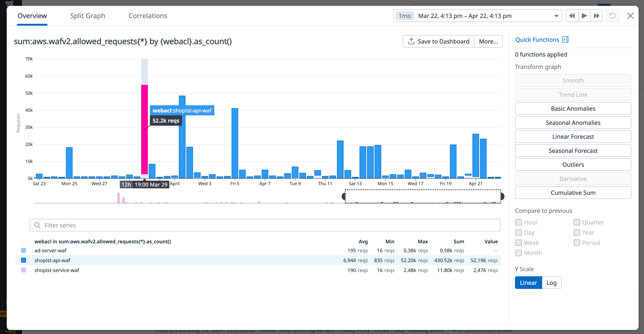
Task: Open the time range dropdown
Action: pyautogui.click(x=556, y=15)
